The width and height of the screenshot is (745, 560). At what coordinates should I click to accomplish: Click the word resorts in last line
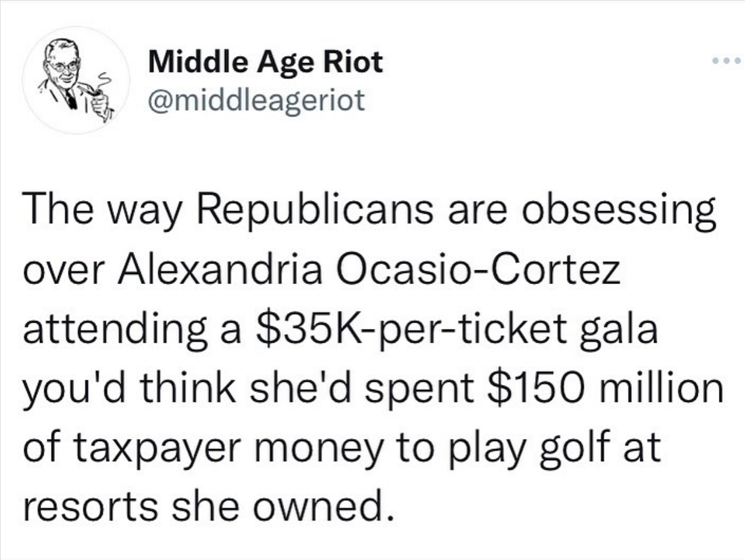[90, 505]
